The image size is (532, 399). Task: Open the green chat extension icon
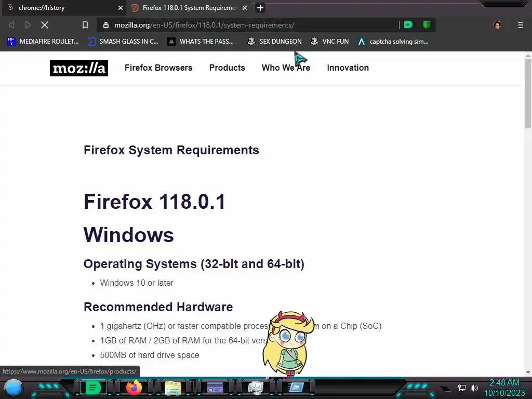pos(408,25)
